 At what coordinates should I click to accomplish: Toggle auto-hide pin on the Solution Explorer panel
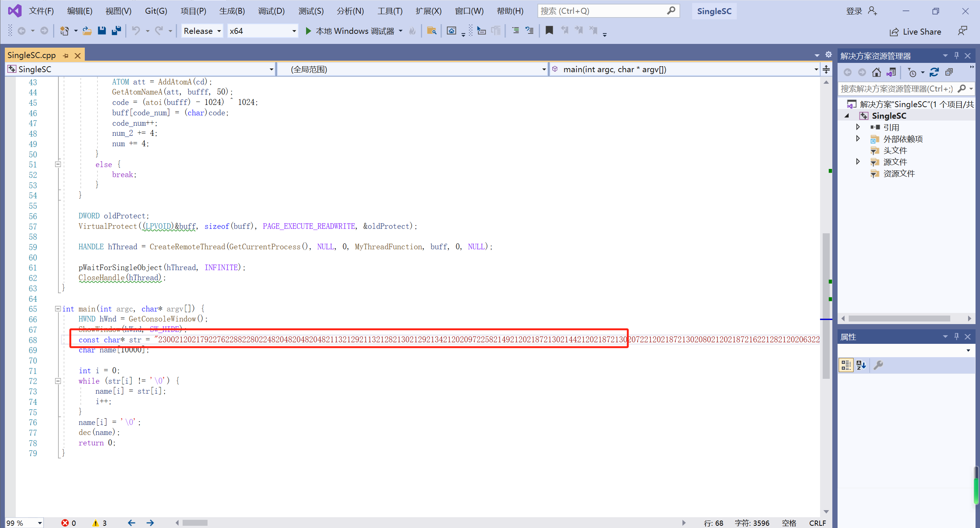click(x=957, y=55)
